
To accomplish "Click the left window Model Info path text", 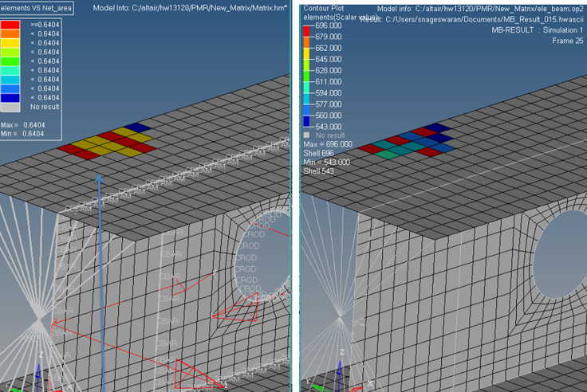I will (x=190, y=8).
